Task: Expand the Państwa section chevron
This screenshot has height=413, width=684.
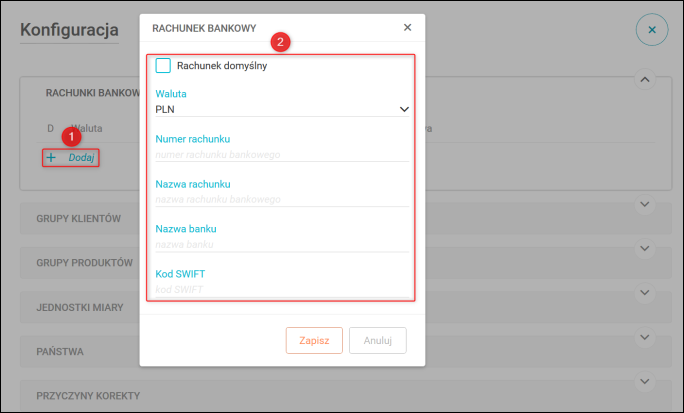Action: coord(645,337)
